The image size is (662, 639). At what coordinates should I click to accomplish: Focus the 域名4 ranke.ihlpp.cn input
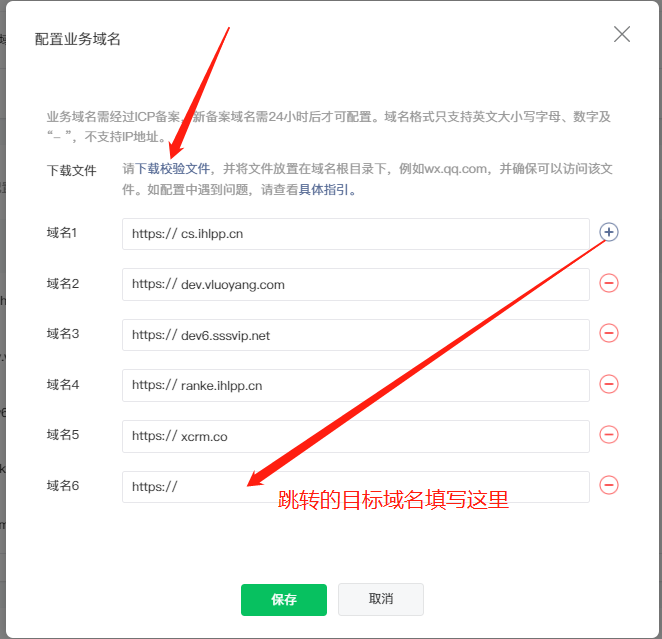point(356,385)
